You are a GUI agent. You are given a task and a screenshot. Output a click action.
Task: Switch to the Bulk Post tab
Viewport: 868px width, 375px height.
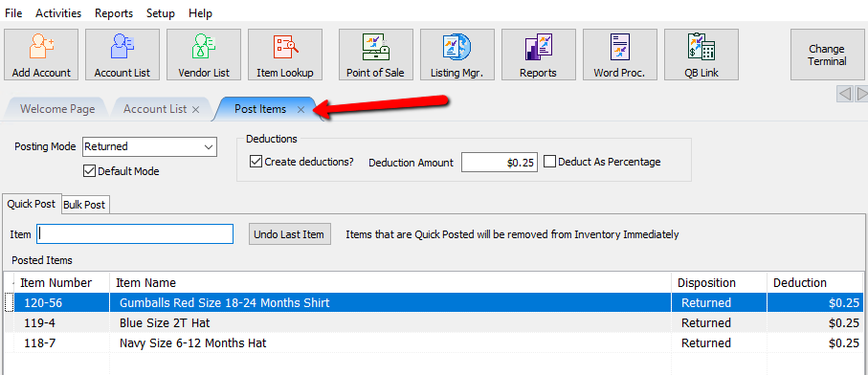[84, 205]
